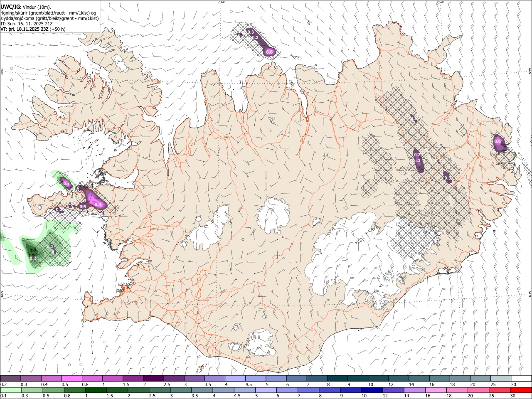Click the '0.5' precipitation value on the map
This screenshot has width=532, height=399.
click(83, 207)
